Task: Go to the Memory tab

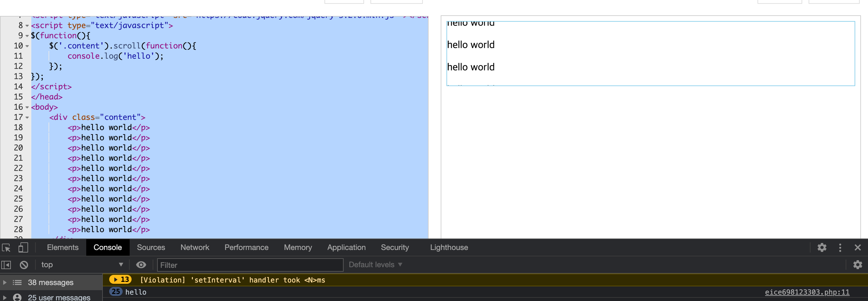Action: tap(298, 247)
